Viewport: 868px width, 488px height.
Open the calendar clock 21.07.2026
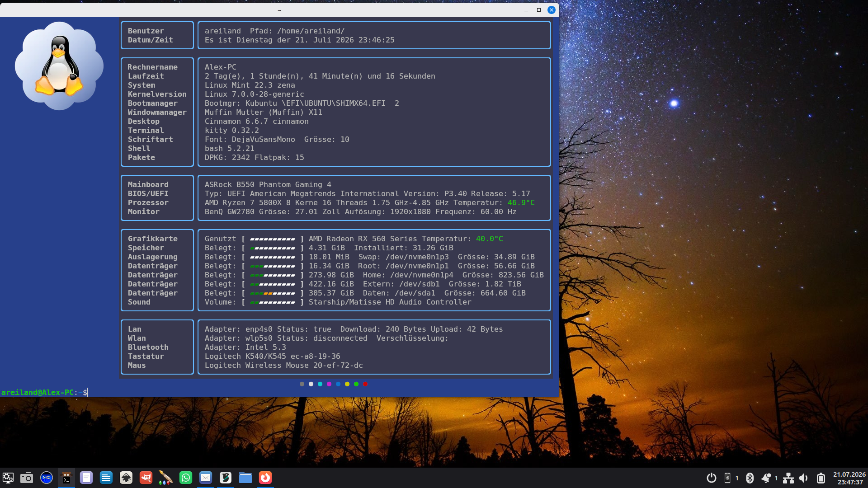[x=849, y=478]
